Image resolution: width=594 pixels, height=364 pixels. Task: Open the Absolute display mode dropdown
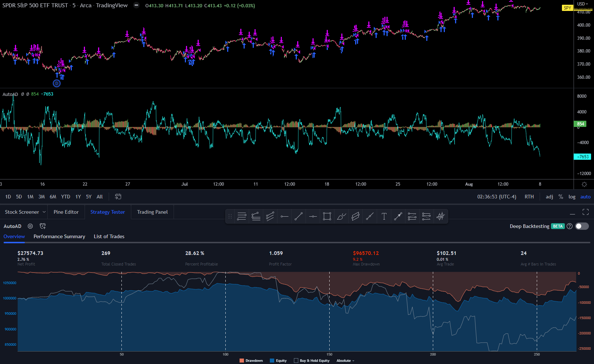point(345,361)
